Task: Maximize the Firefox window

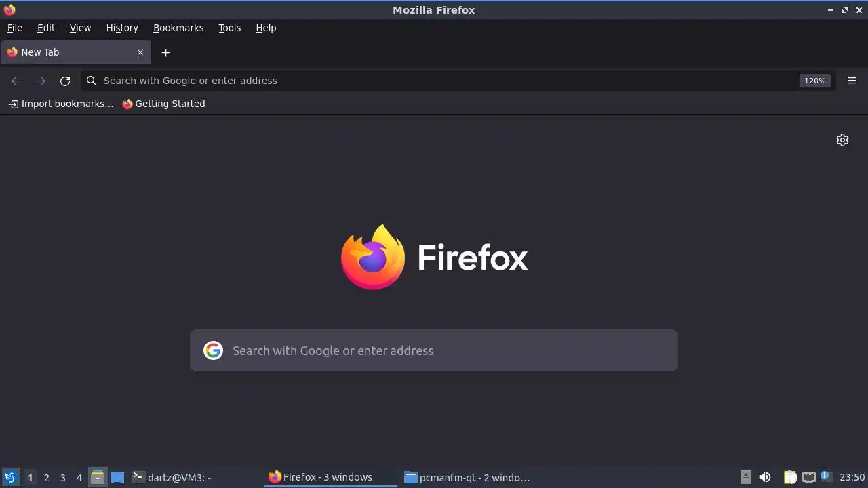Action: [x=845, y=10]
